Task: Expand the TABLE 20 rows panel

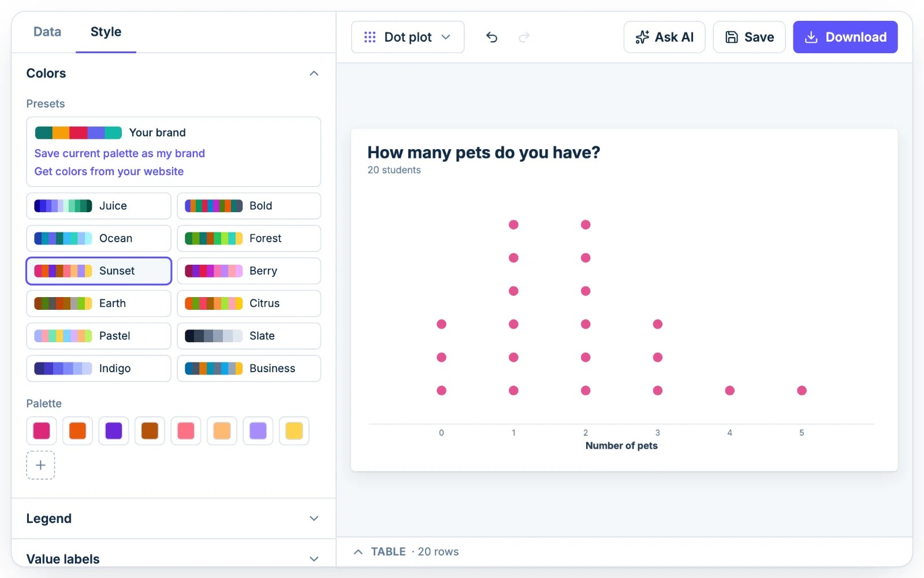Action: (x=406, y=551)
